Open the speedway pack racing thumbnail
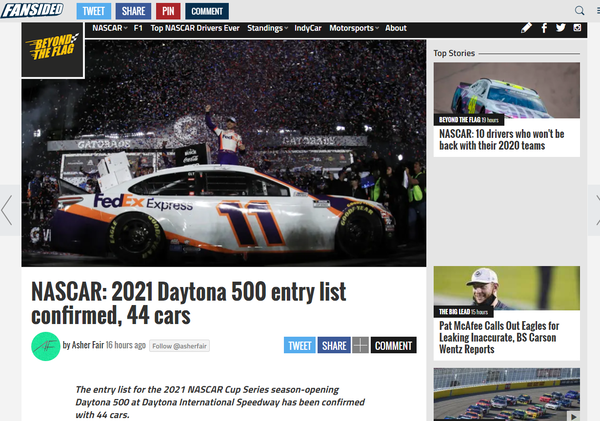This screenshot has height=421, width=600. point(507,395)
